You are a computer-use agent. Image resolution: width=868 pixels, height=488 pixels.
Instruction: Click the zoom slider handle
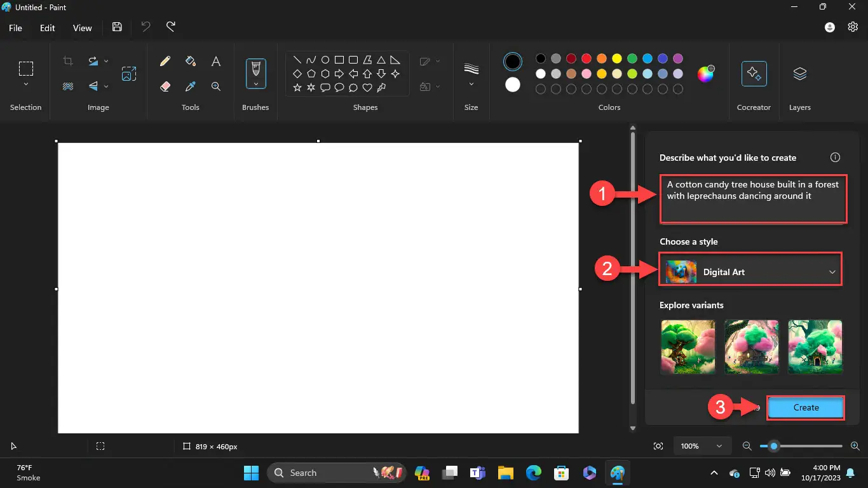click(x=773, y=446)
